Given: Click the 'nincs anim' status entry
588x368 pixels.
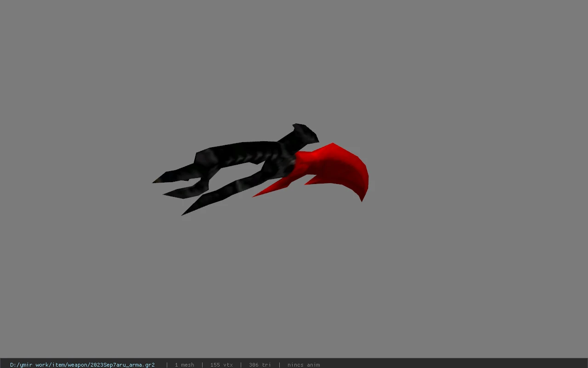Looking at the screenshot, I should tap(304, 365).
